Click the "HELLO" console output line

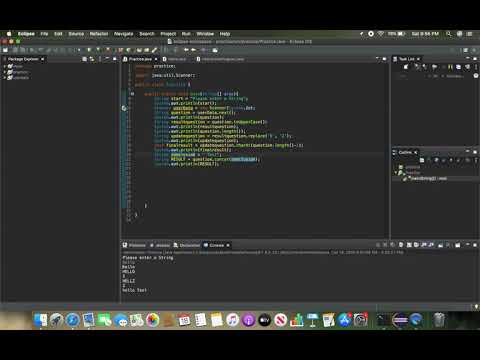(128, 272)
